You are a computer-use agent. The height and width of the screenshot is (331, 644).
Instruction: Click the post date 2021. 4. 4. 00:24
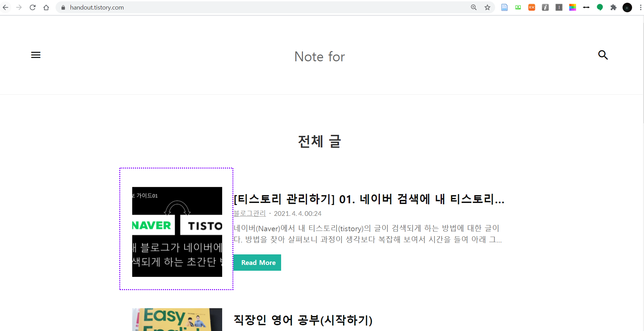(x=298, y=214)
